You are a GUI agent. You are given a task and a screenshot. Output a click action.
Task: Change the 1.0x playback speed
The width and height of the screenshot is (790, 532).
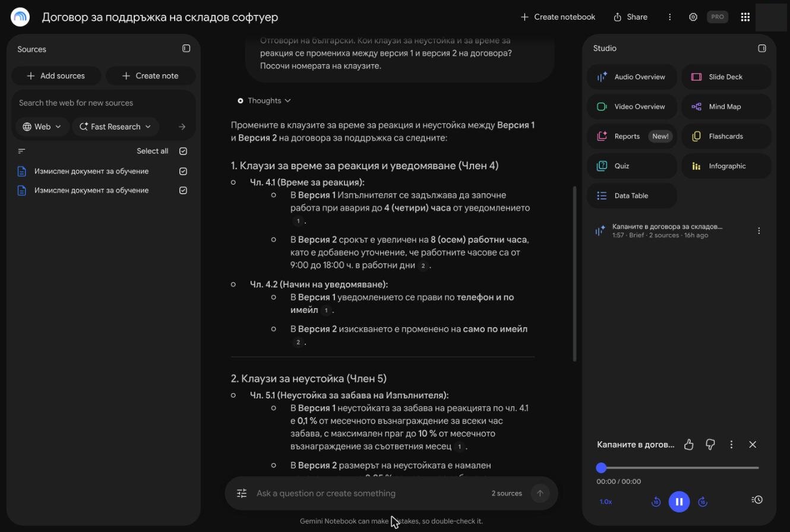pyautogui.click(x=606, y=502)
